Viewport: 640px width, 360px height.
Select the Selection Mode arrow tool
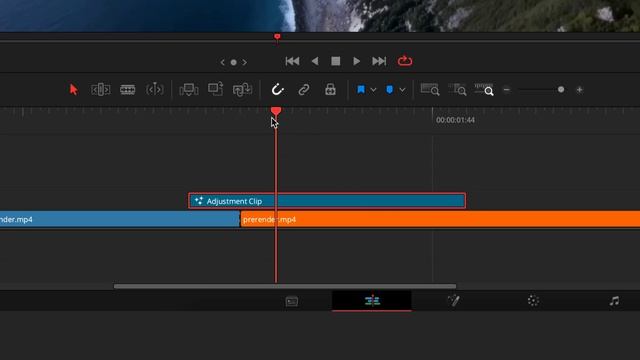(73, 89)
